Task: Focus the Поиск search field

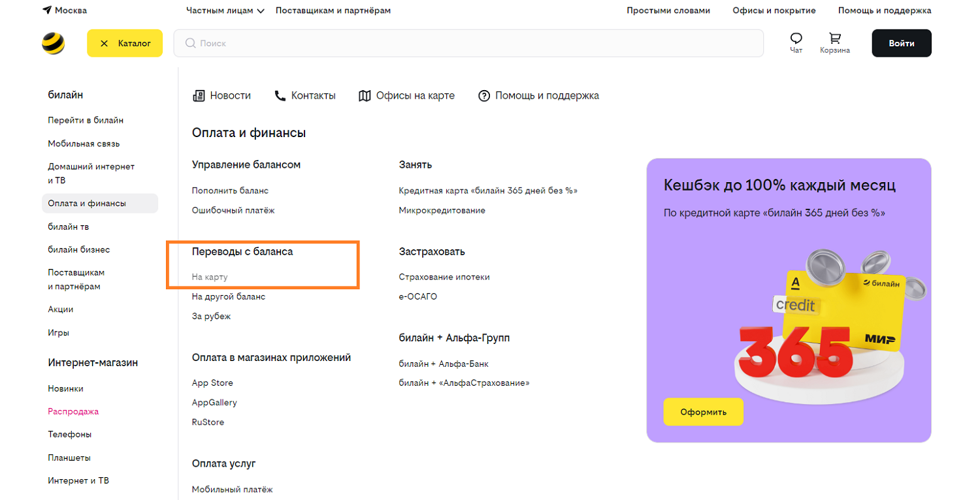Action: (468, 43)
